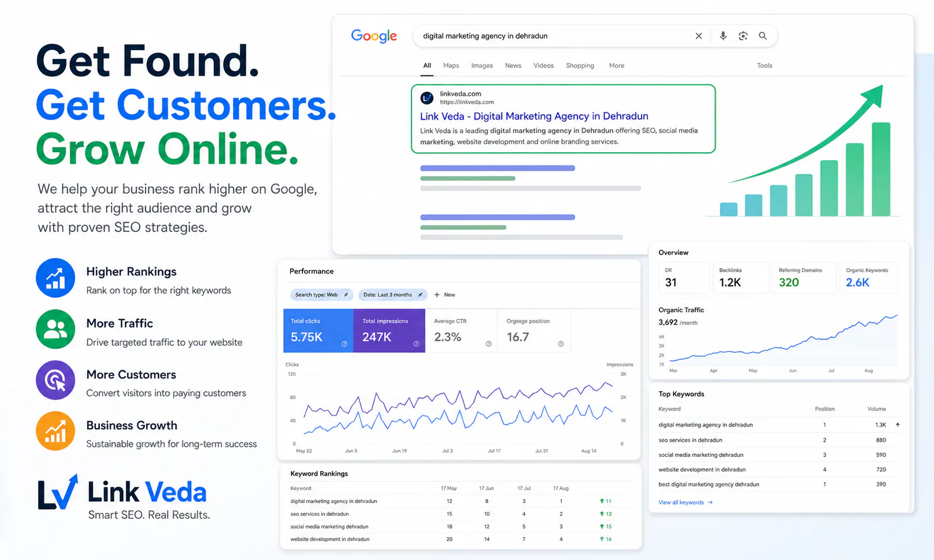Viewport: 934px width, 560px height.
Task: Click the Higher Rankings chart icon
Action: [55, 278]
